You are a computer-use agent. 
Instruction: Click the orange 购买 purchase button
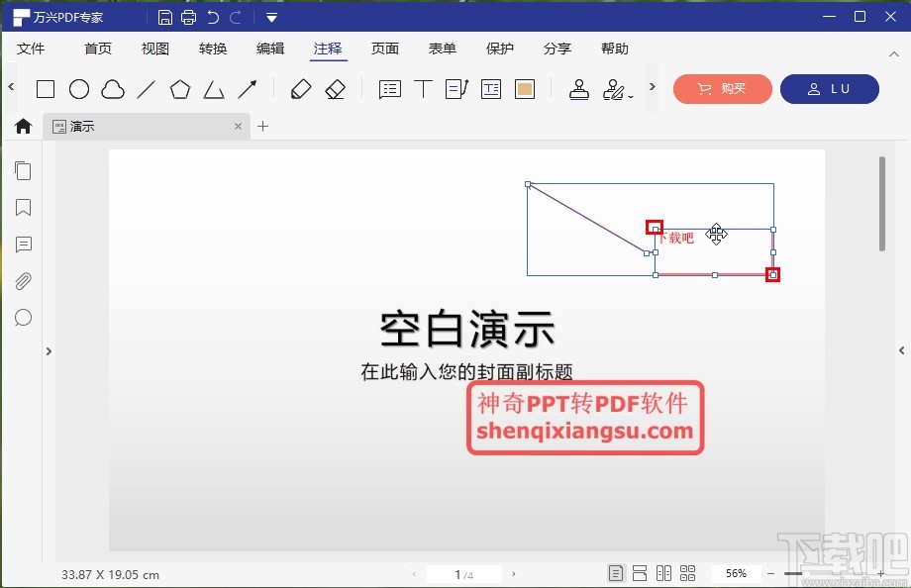point(722,88)
